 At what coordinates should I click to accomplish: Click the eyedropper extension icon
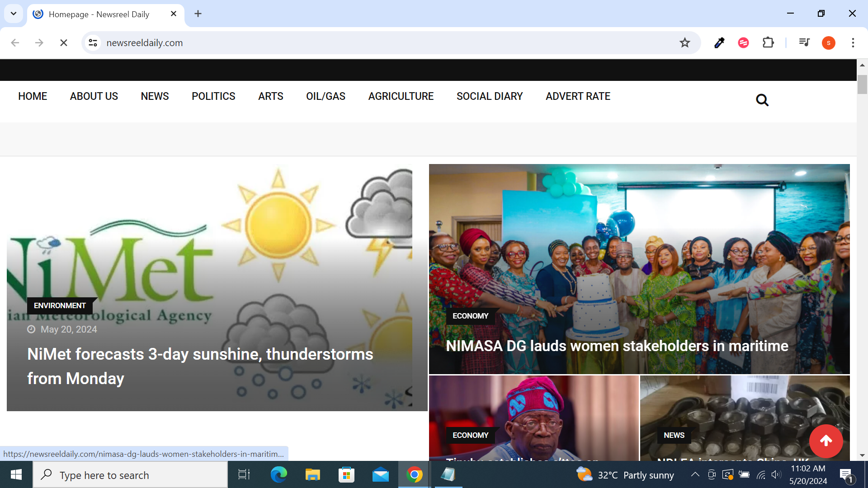pyautogui.click(x=719, y=43)
